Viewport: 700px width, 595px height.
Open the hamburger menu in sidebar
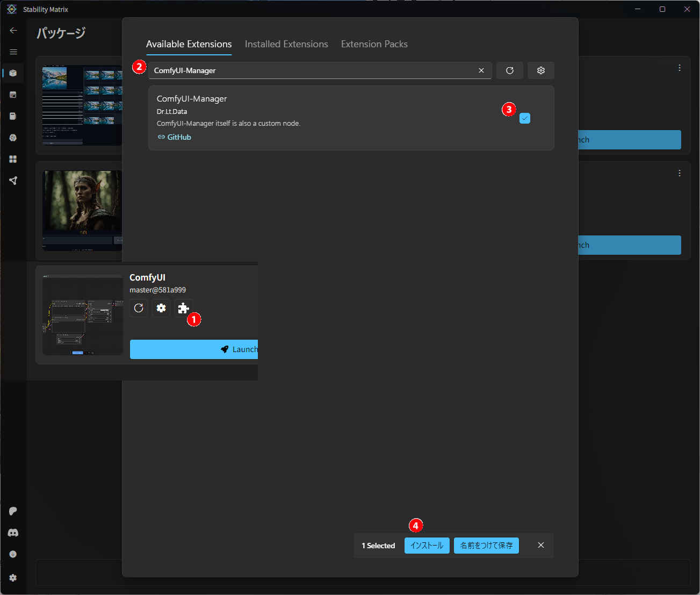(13, 52)
